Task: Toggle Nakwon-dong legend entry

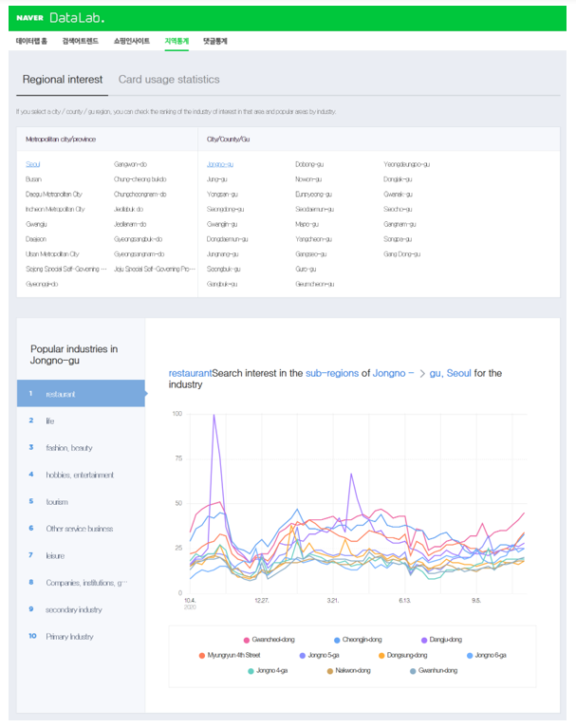Action: pyautogui.click(x=348, y=671)
